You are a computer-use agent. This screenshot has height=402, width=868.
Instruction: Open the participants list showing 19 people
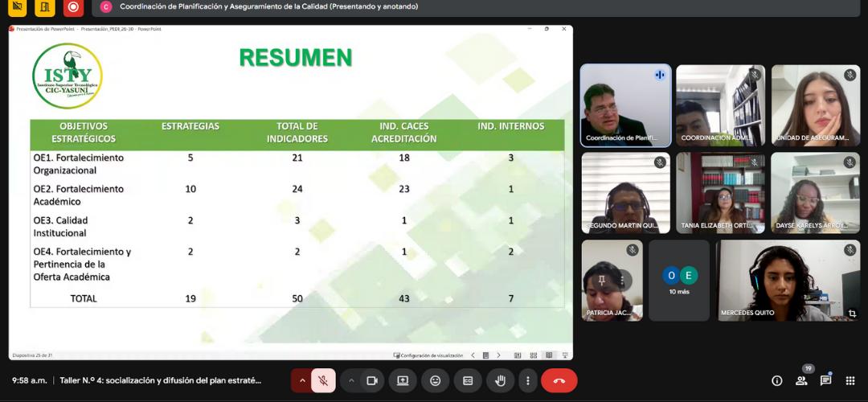tap(800, 381)
